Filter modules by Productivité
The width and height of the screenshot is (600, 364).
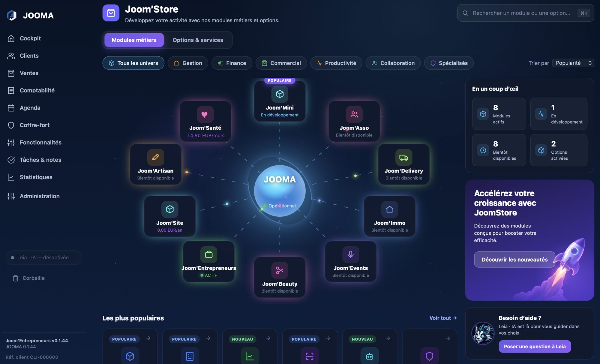tap(336, 63)
